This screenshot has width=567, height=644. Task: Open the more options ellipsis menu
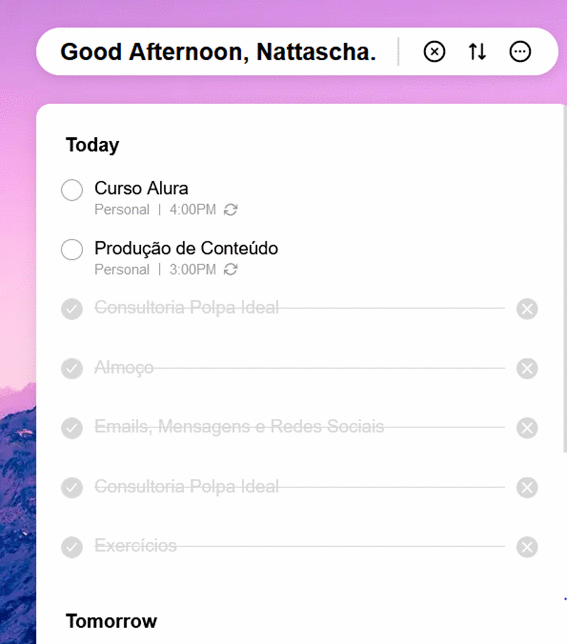click(x=520, y=52)
